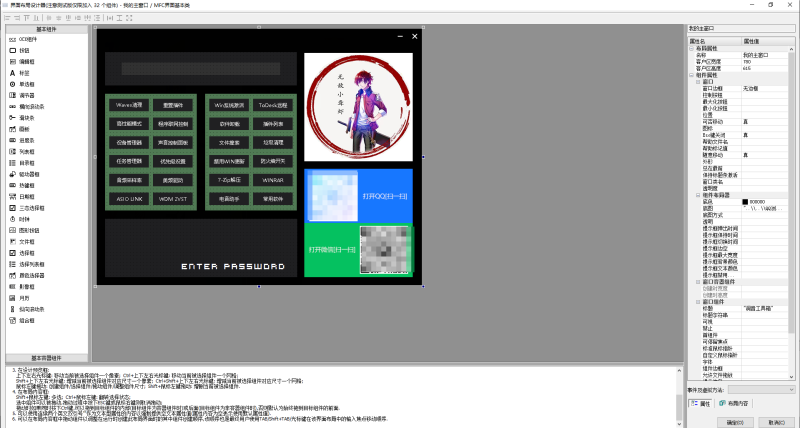Click the designed window's X close icon
Image resolution: width=800 pixels, height=428 pixels.
pos(415,36)
